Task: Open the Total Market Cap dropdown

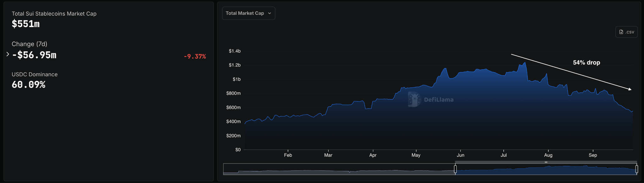Action: coord(248,13)
